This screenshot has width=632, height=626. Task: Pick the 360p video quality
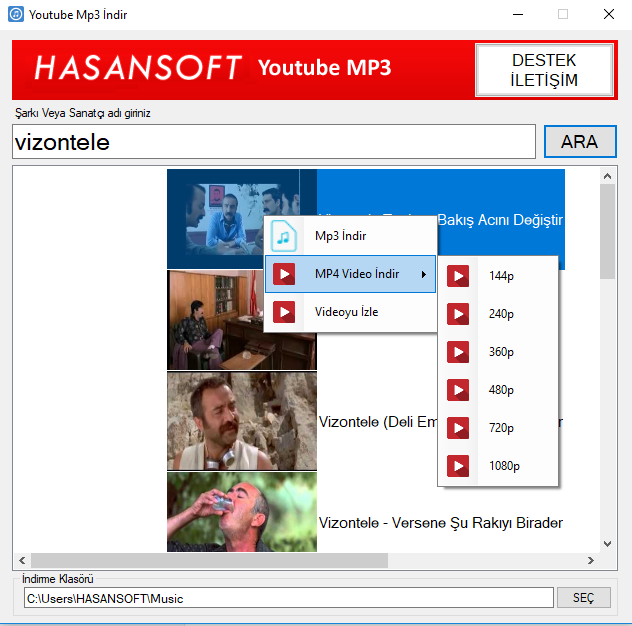[498, 352]
